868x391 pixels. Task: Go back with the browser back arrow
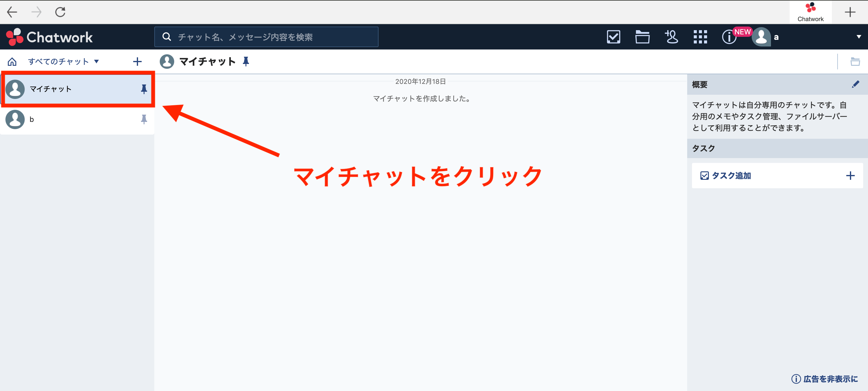[x=12, y=12]
